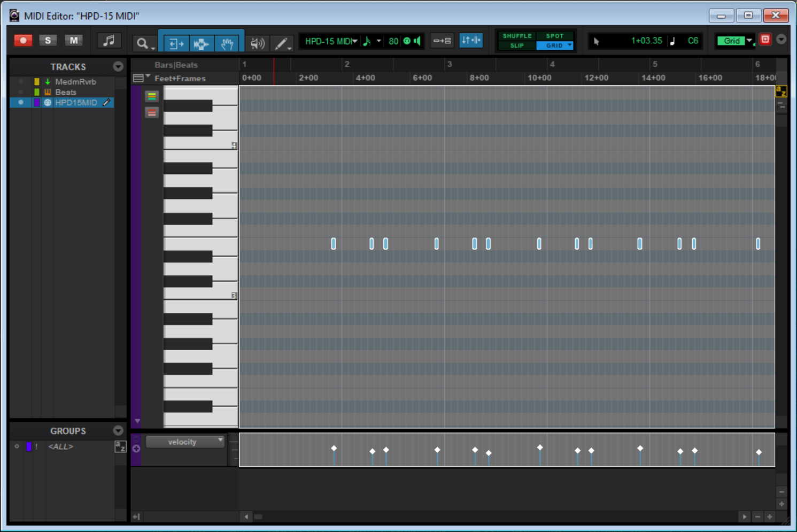Viewport: 797px width, 532px height.
Task: Click the first MIDI note in piano roll
Action: [x=334, y=244]
